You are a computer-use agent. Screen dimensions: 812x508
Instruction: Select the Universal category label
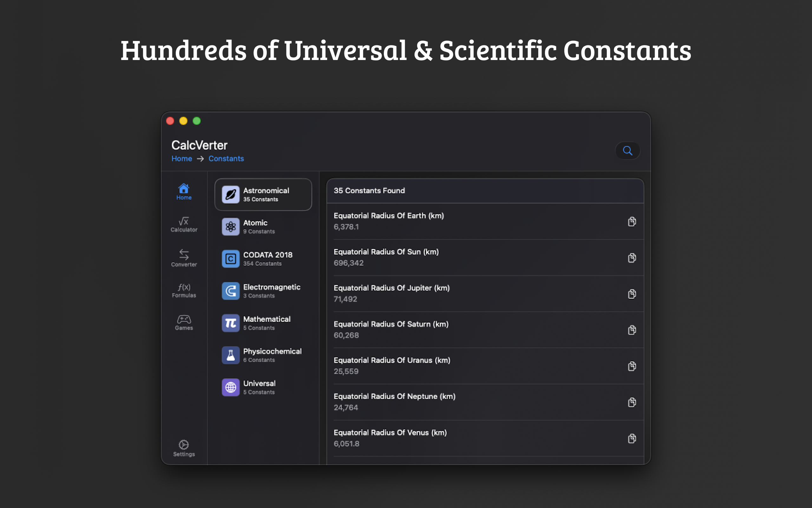pos(259,383)
